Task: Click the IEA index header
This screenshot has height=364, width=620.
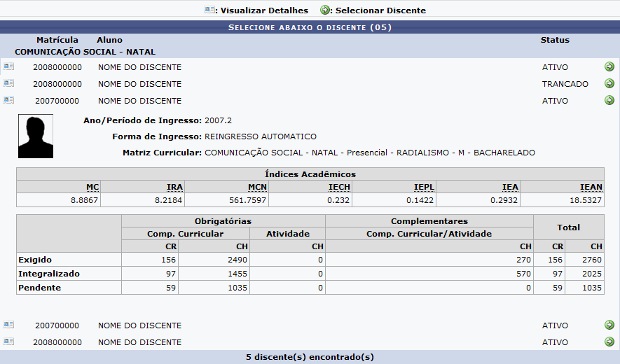Action: [x=510, y=187]
